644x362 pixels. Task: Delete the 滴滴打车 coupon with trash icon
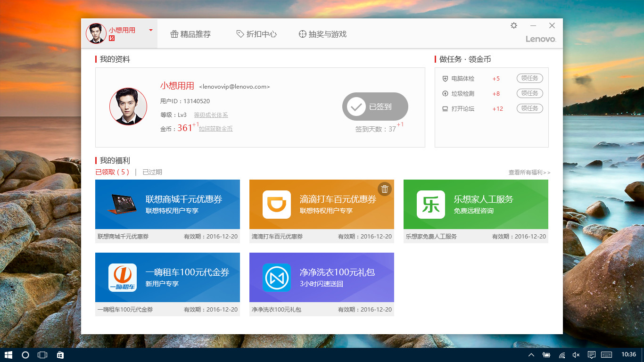click(x=385, y=189)
